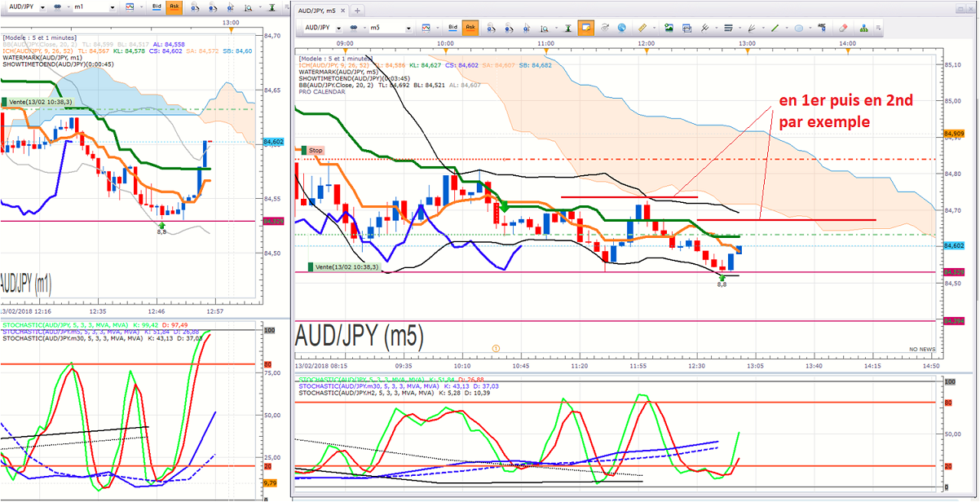This screenshot has width=980, height=502.
Task: Open AUD/JPY instrument dropdown in m1 chart
Action: [x=43, y=7]
